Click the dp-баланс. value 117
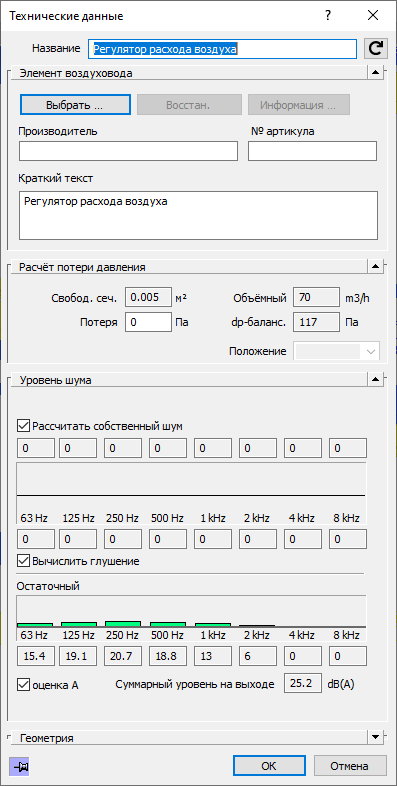The height and width of the screenshot is (786, 397). pyautogui.click(x=316, y=322)
